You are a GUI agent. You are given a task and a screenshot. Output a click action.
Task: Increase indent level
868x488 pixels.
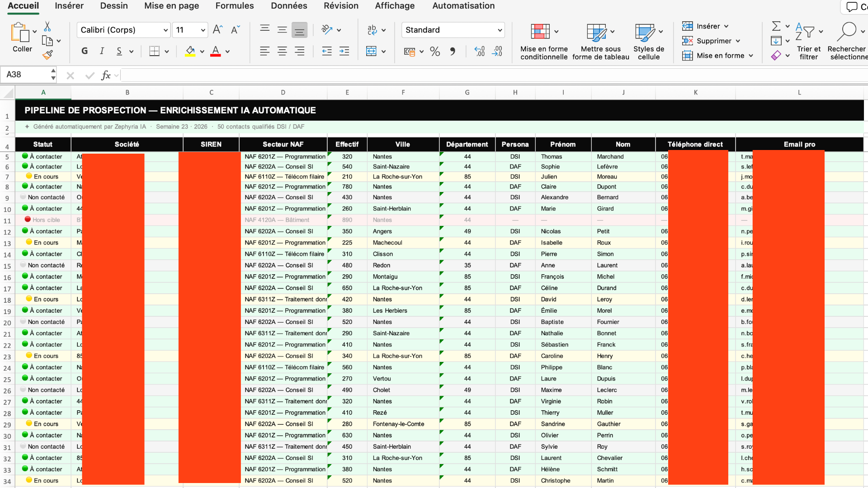click(344, 51)
